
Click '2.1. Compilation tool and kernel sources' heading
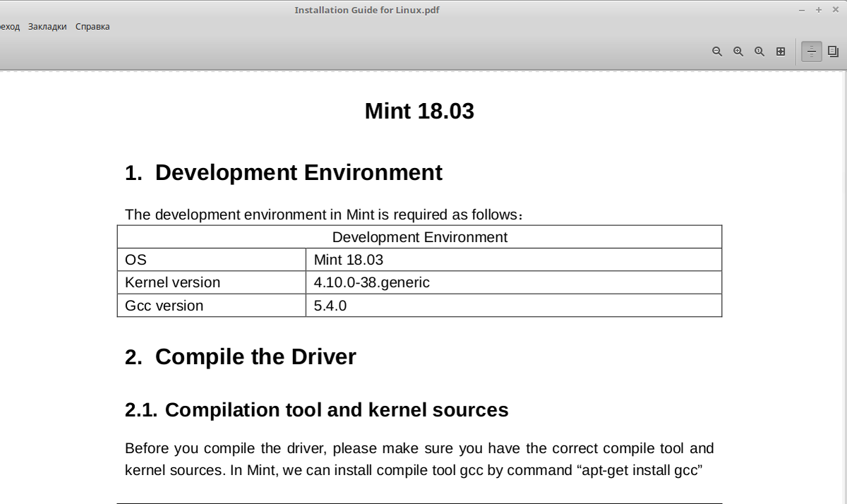(317, 410)
